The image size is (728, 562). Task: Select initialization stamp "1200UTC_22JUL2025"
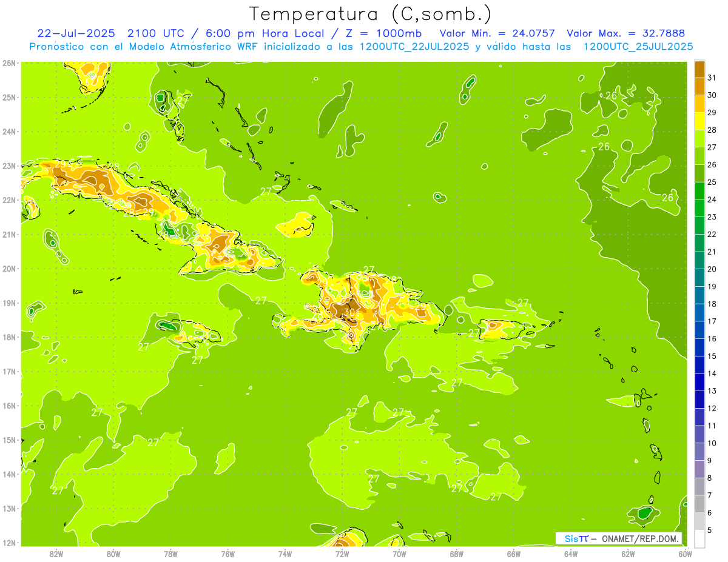tap(414, 47)
